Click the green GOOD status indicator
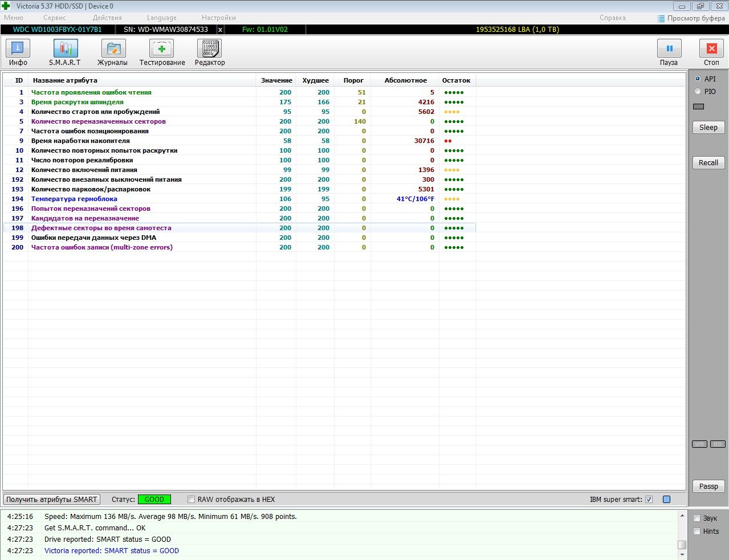Screen dimensions: 729x560 (154, 500)
